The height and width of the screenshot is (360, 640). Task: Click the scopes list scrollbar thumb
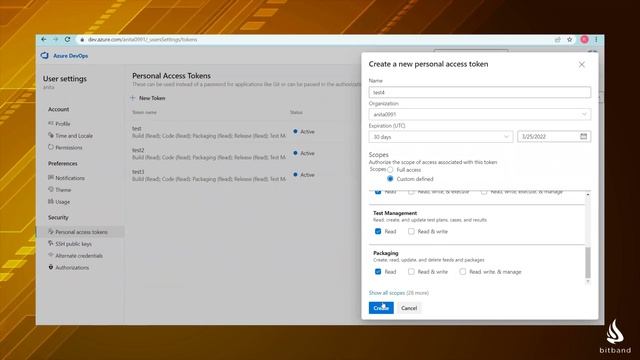click(588, 262)
